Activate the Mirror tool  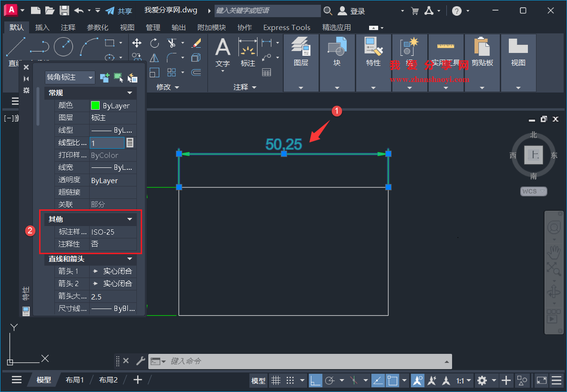click(155, 58)
